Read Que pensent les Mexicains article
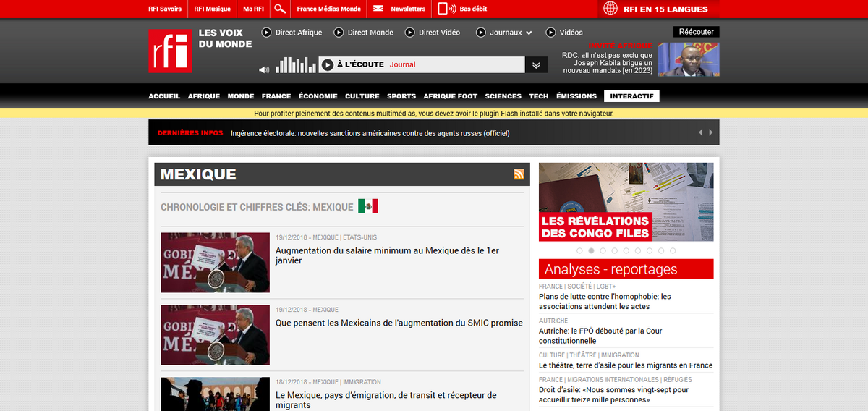This screenshot has width=868, height=411. pyautogui.click(x=399, y=323)
